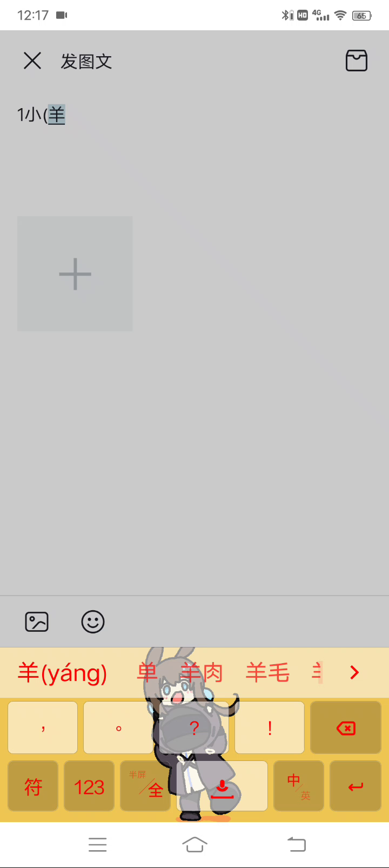Tap the Chinese period key

tap(118, 727)
